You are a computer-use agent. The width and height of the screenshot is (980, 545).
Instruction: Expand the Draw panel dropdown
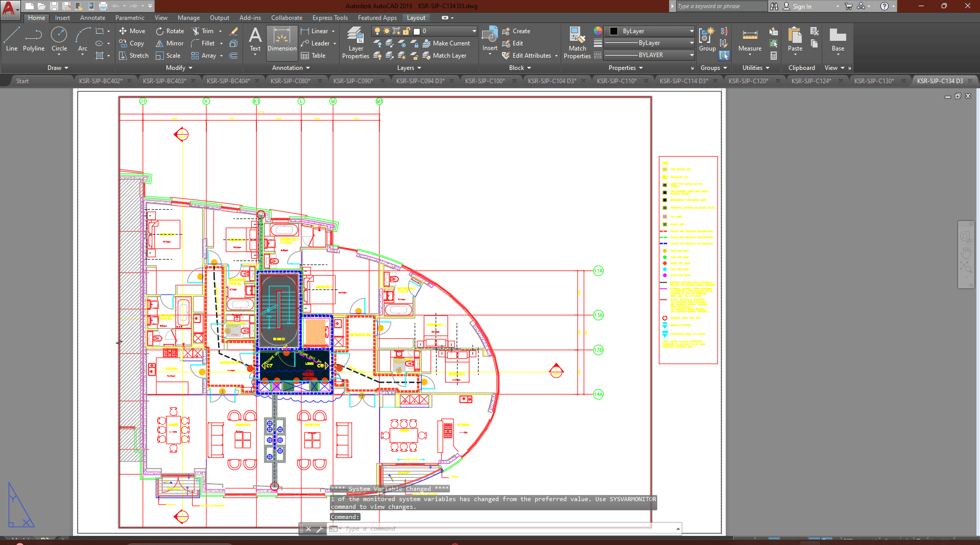(58, 68)
